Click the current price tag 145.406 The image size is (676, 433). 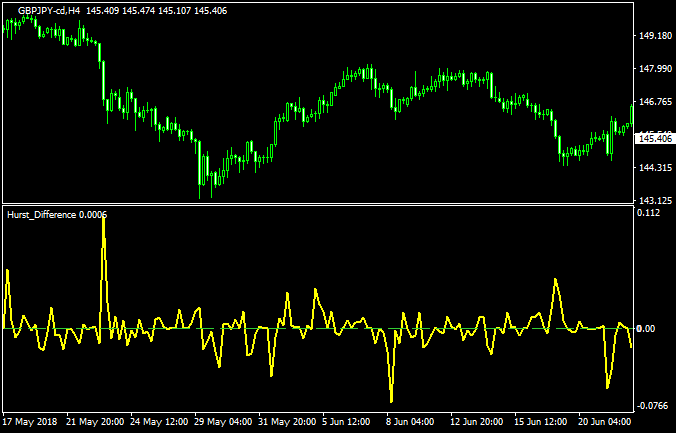point(655,139)
